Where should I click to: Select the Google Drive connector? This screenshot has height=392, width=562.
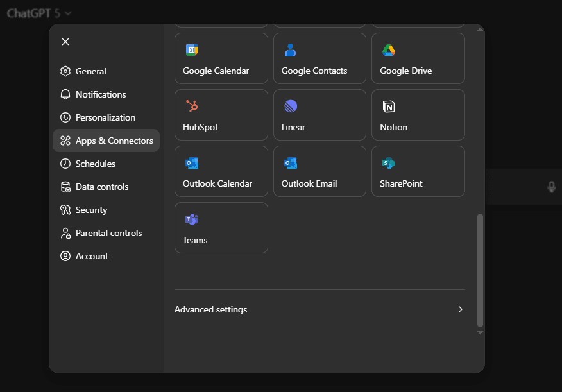(x=418, y=58)
